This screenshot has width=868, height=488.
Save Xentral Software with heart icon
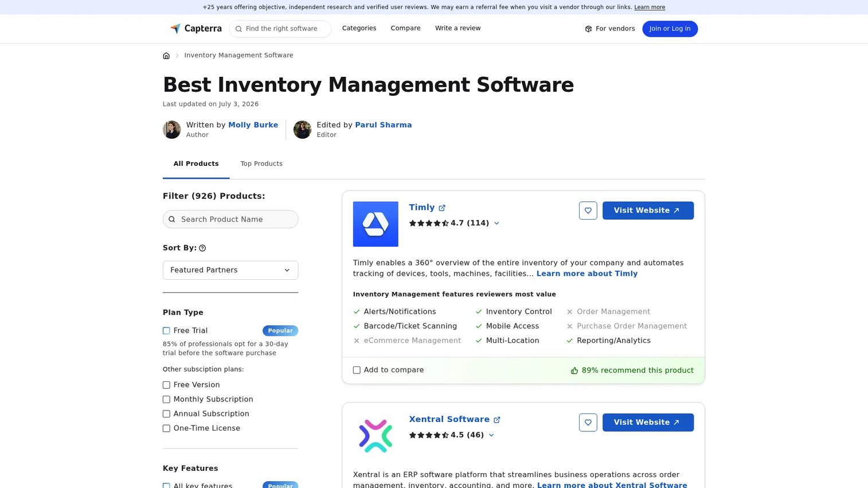tap(588, 423)
